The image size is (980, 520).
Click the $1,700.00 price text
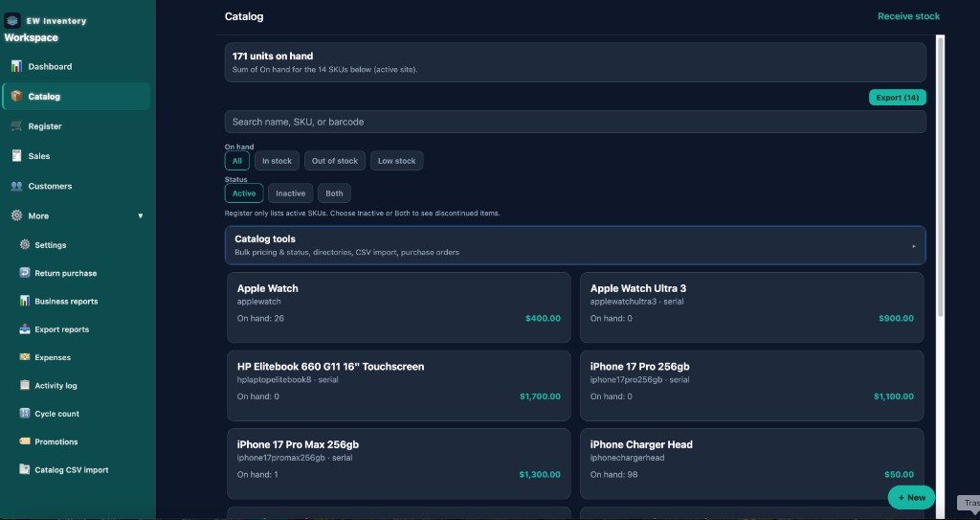[x=540, y=396]
